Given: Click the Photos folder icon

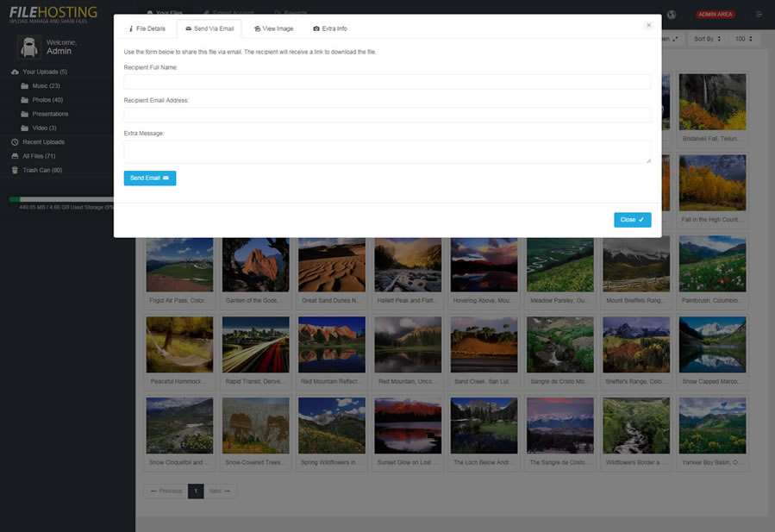Looking at the screenshot, I should pos(25,100).
